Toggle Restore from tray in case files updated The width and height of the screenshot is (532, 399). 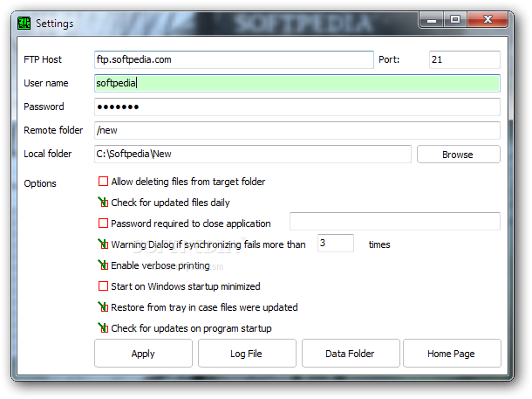coord(103,306)
